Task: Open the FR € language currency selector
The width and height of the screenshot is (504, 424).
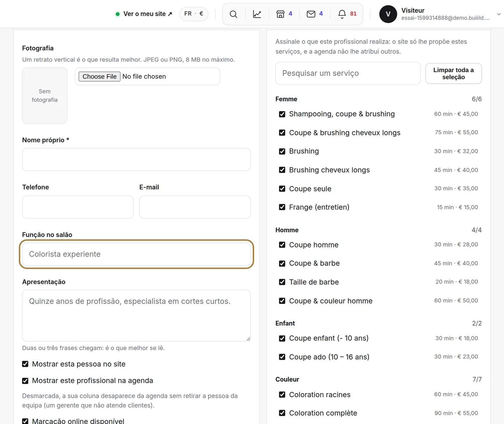Action: point(194,14)
